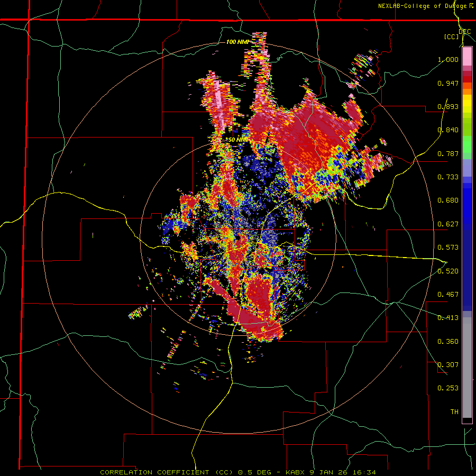Viewport: 476px width, 476px height.
Task: Click the 0.680 legend value
Action: [x=448, y=200]
